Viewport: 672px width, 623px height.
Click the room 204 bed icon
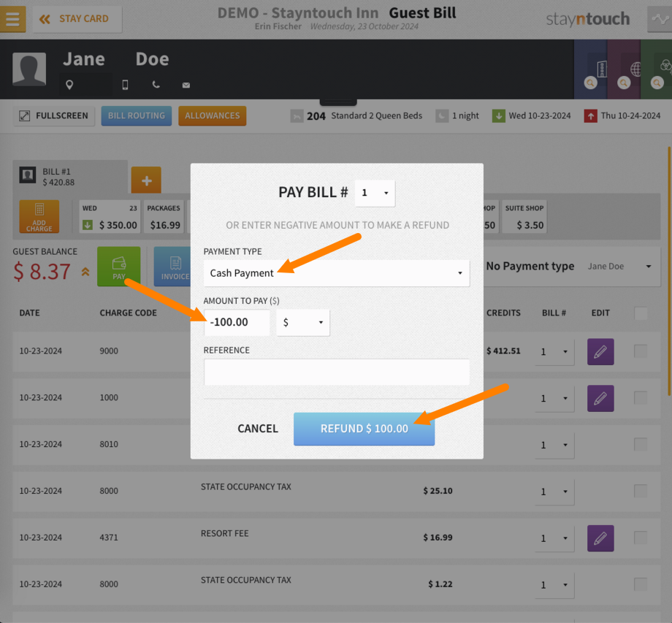(x=297, y=116)
